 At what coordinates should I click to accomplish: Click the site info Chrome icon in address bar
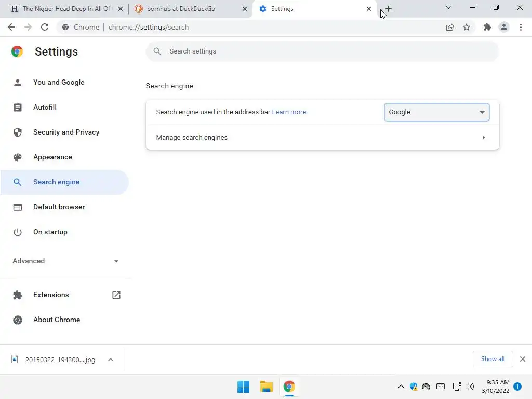[65, 27]
